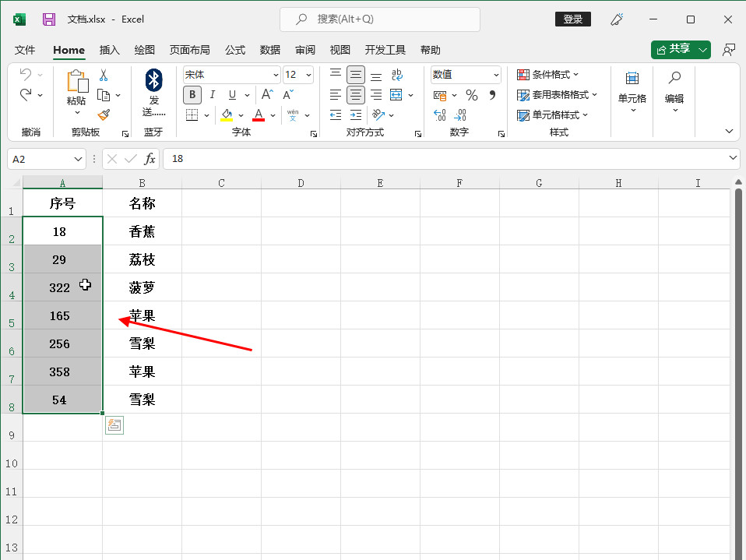
Task: Open Cell Styles menu
Action: click(x=552, y=114)
